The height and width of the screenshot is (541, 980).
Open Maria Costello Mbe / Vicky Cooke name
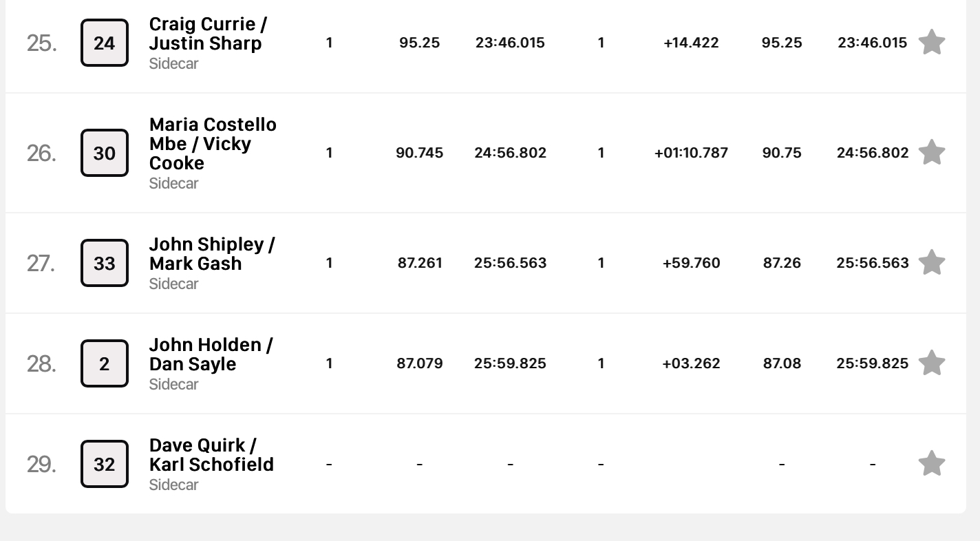213,144
